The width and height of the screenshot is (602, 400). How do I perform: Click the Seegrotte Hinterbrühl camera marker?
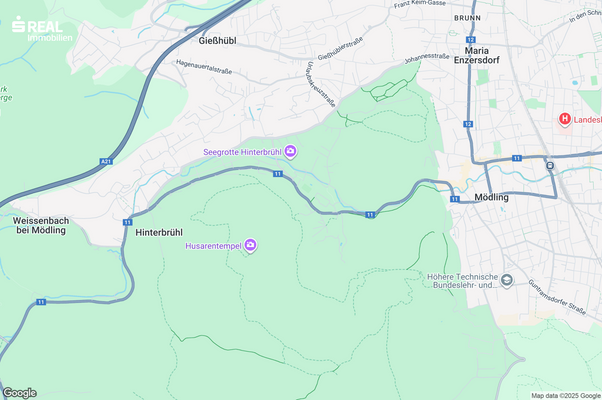coord(291,152)
